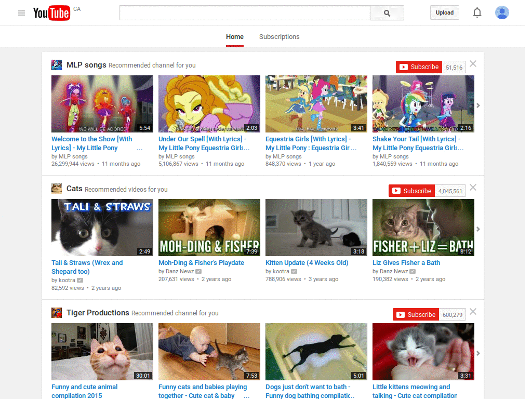Focus the YouTube search field

tap(245, 13)
